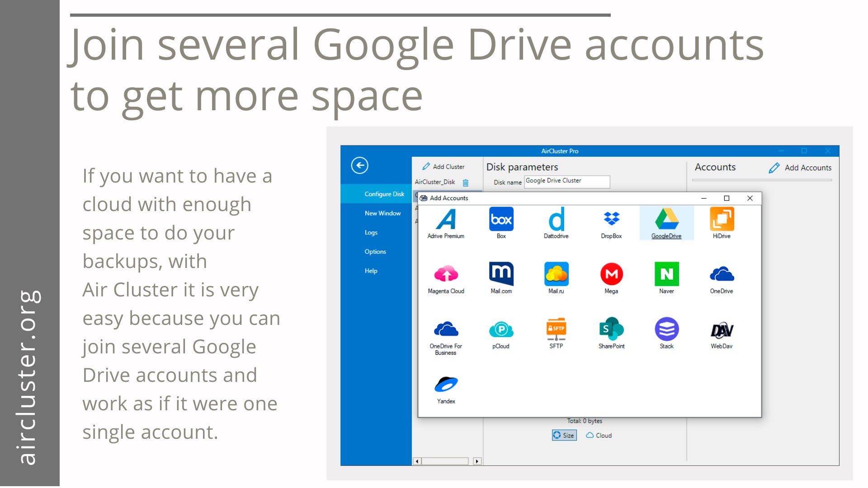Select AirCluster_Disk in cluster list
The image size is (868, 488).
pyautogui.click(x=435, y=182)
